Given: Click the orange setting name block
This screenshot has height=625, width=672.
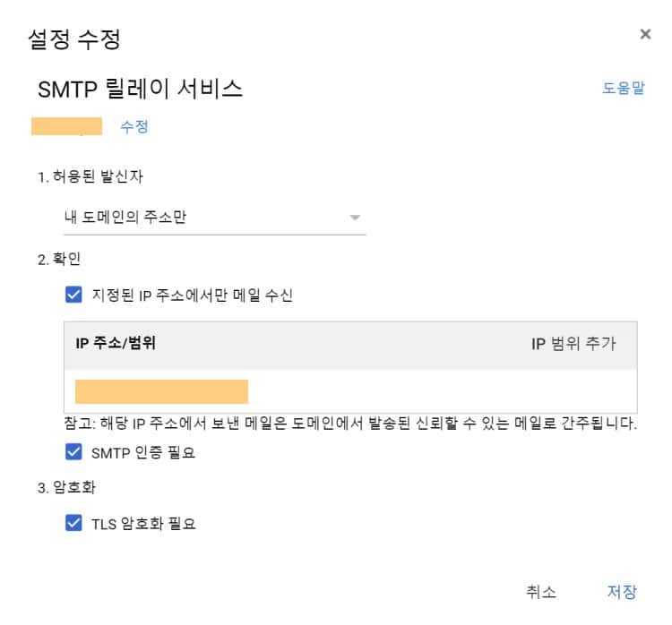Looking at the screenshot, I should click(x=66, y=126).
